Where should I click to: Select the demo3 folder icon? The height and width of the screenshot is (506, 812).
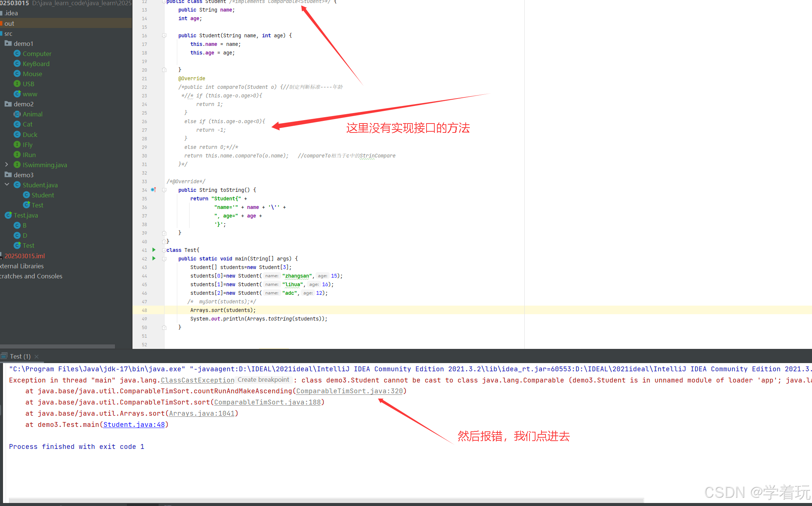(x=8, y=175)
